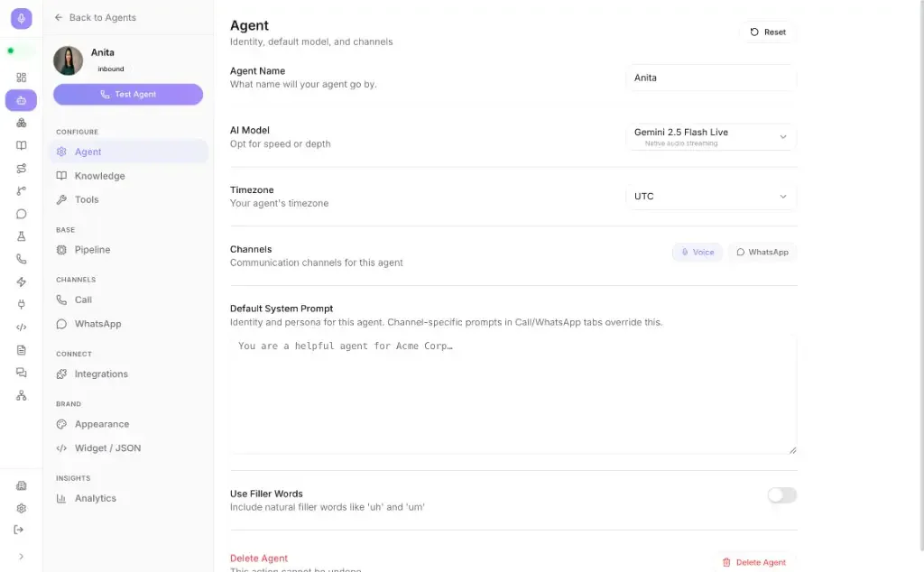Click the microphone logo icon at top left
Viewport: 924px width, 572px height.
click(22, 18)
